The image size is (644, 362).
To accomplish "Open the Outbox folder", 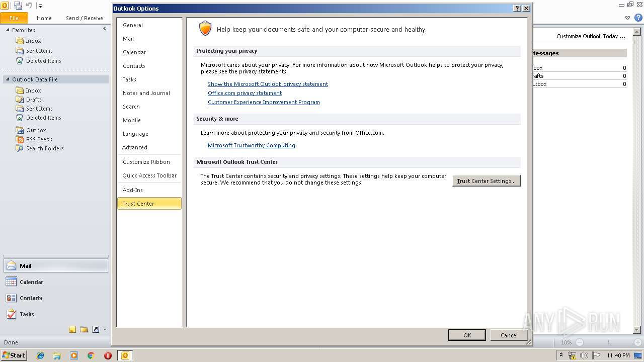I will [x=36, y=130].
